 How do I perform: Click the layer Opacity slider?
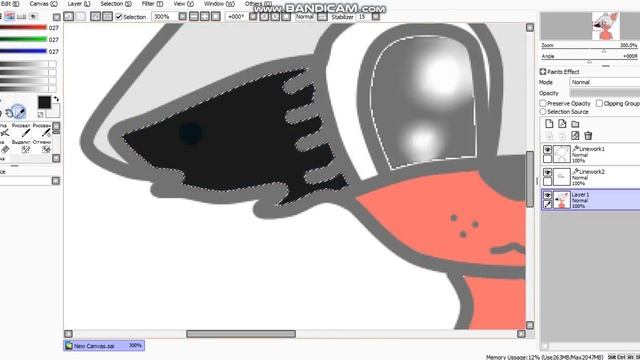[x=604, y=93]
